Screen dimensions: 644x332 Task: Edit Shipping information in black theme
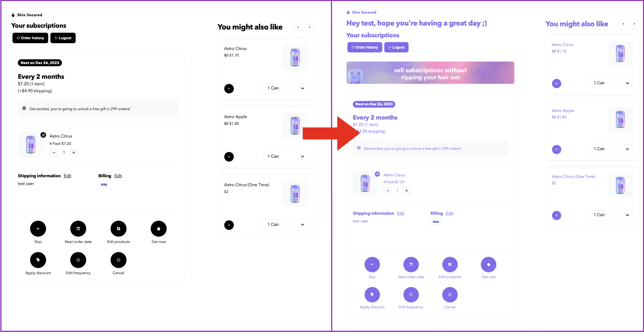pos(67,176)
